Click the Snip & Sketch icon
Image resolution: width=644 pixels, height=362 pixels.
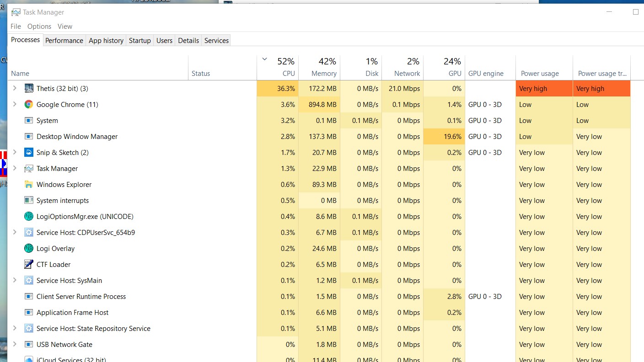(x=27, y=152)
